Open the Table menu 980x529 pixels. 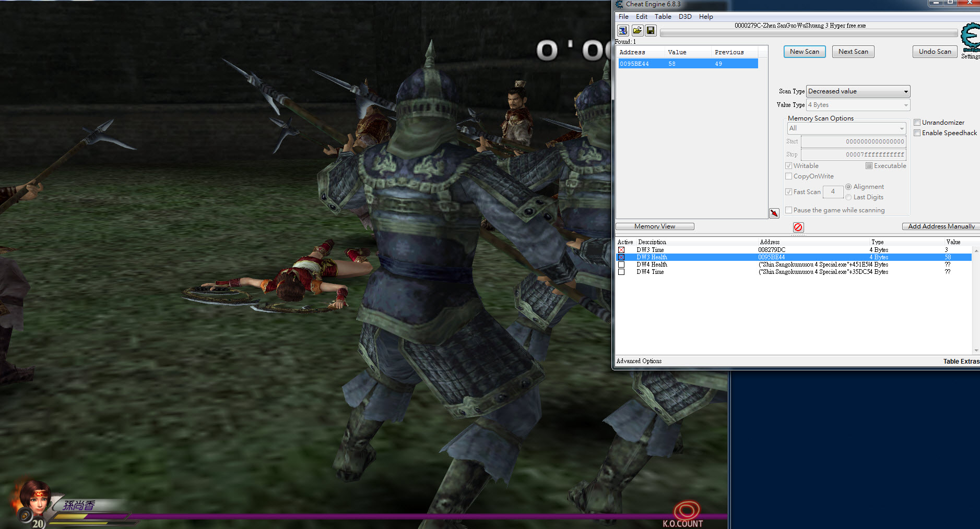point(663,17)
